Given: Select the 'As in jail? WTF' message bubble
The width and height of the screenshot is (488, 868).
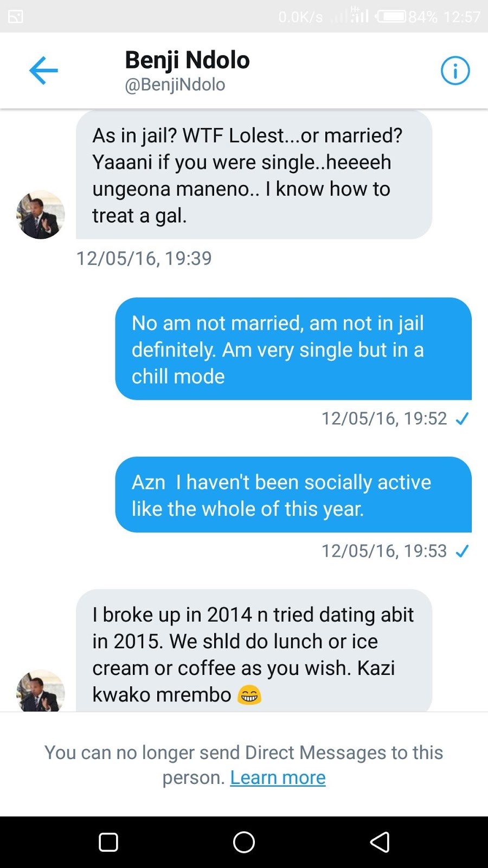Looking at the screenshot, I should 254,175.
